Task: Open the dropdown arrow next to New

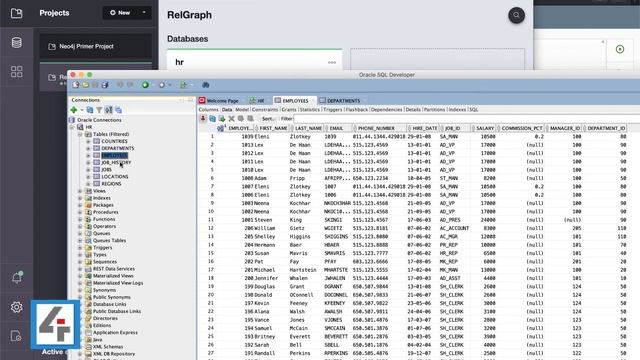Action: pos(144,13)
